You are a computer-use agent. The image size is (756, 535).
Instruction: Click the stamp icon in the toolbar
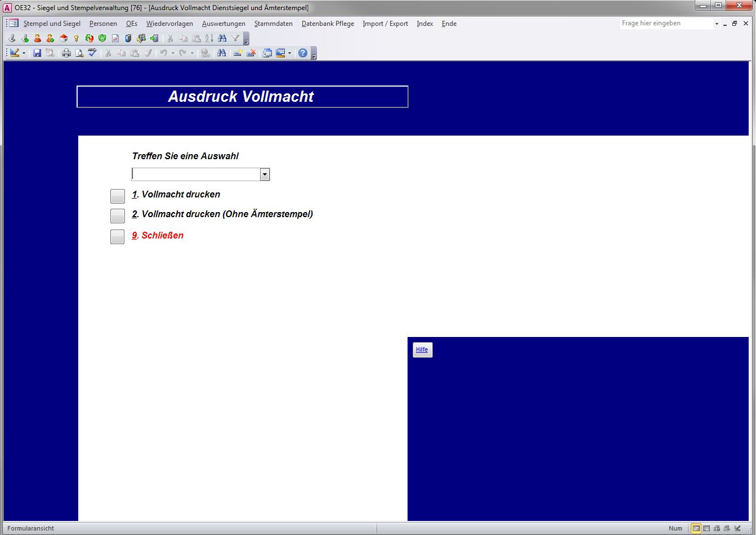tap(12, 38)
